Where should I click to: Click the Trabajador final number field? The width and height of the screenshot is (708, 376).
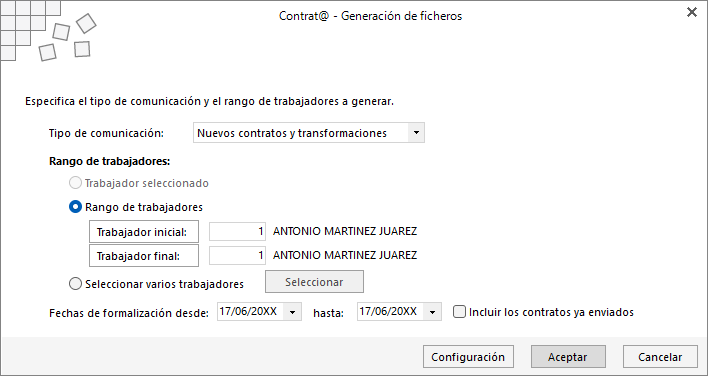[x=238, y=255]
